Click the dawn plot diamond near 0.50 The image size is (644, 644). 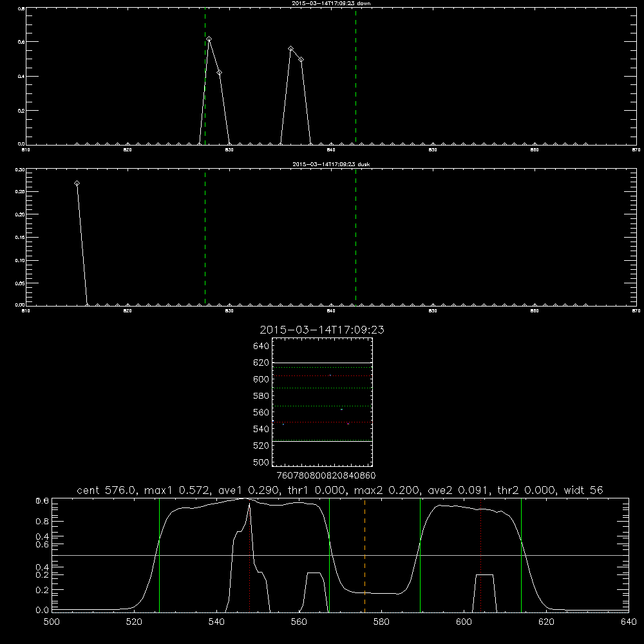click(x=301, y=59)
